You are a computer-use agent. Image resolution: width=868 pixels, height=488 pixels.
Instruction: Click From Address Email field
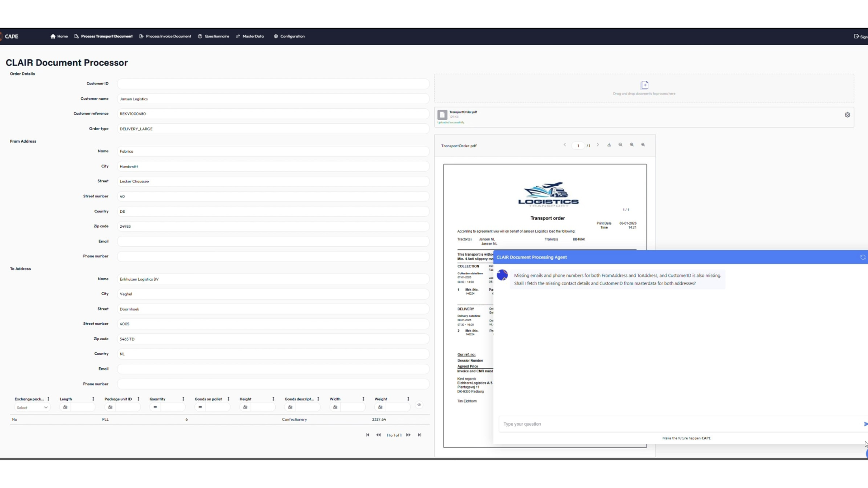pos(273,241)
